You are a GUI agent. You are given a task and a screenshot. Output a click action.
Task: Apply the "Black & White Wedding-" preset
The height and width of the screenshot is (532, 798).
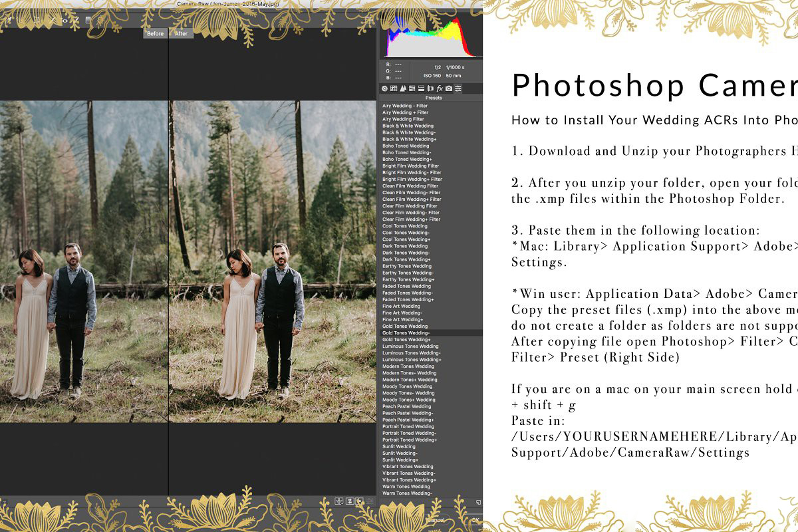(x=409, y=132)
